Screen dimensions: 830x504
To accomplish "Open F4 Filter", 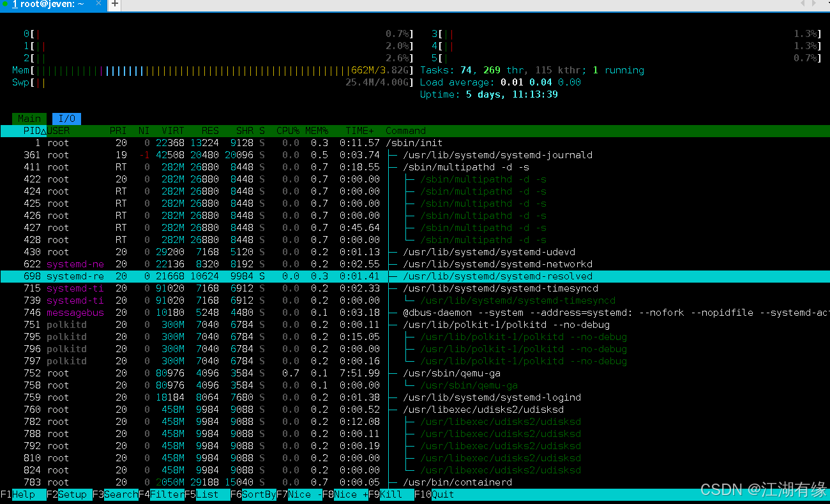I will (162, 494).
